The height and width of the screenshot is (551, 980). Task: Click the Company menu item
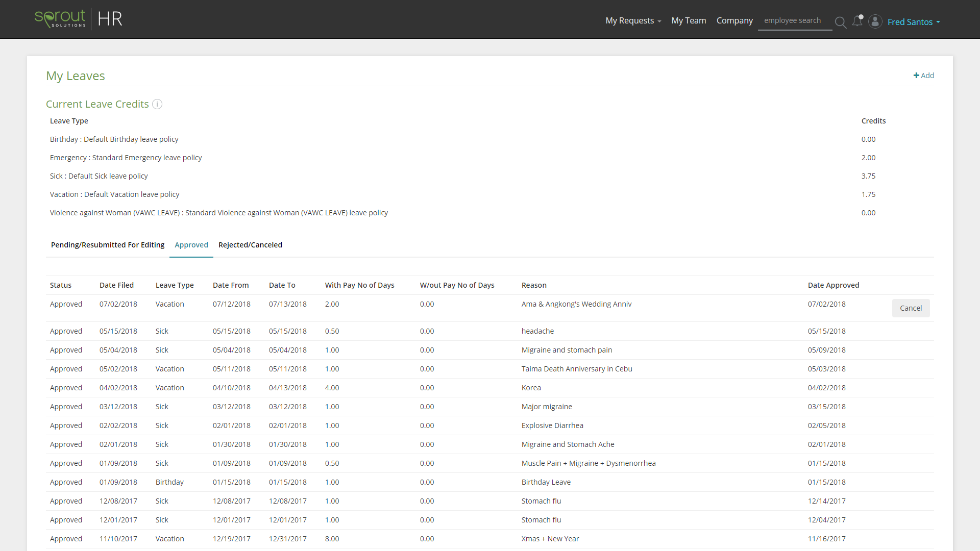[734, 21]
